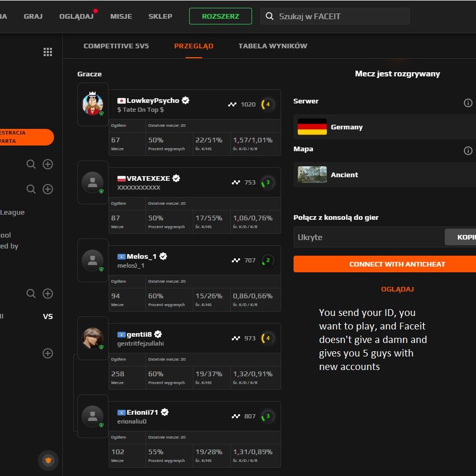The image size is (476, 476).
Task: Click the Oglądaj watch link
Action: pos(397,289)
